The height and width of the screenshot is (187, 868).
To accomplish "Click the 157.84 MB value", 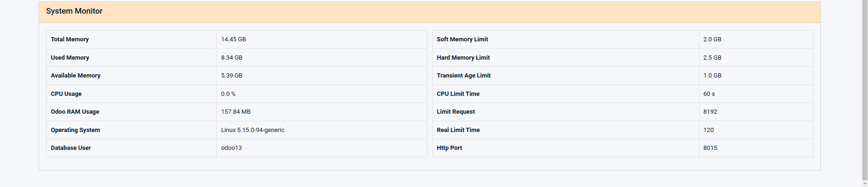I will pyautogui.click(x=235, y=112).
